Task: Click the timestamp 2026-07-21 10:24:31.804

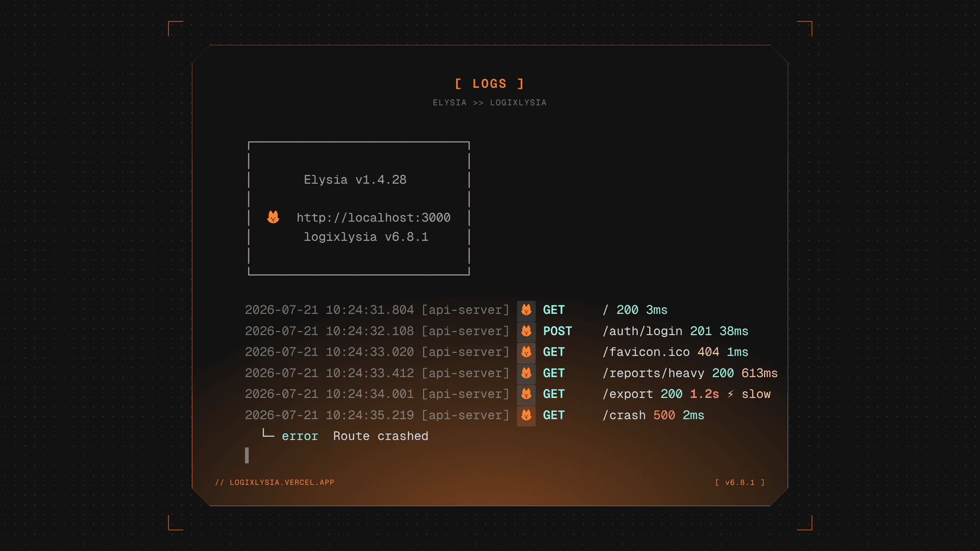Action: 329,310
